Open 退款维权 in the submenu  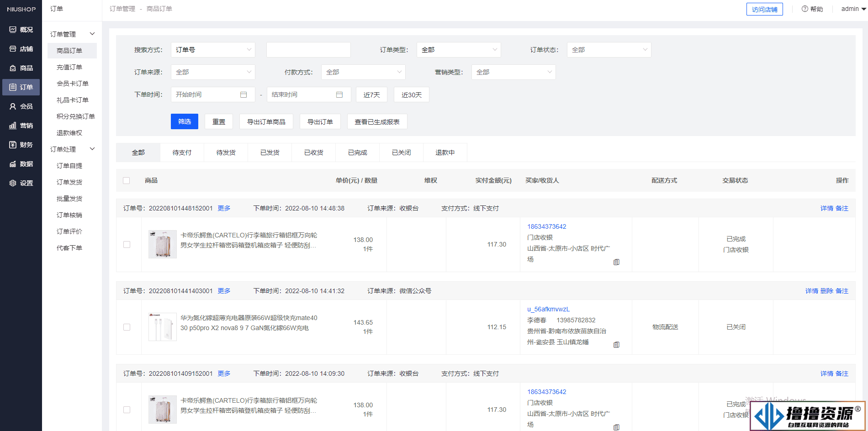69,133
